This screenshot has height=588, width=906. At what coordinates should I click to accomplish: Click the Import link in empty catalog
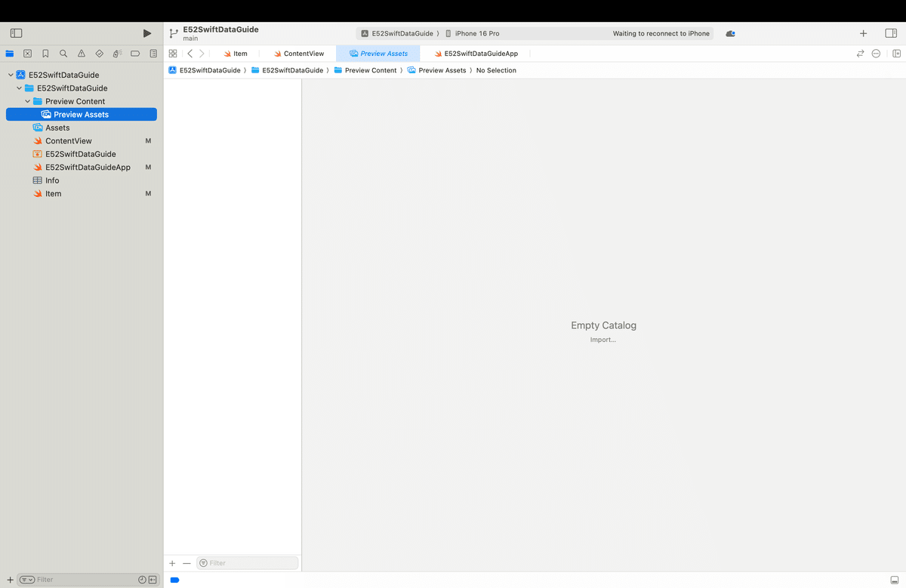click(603, 340)
